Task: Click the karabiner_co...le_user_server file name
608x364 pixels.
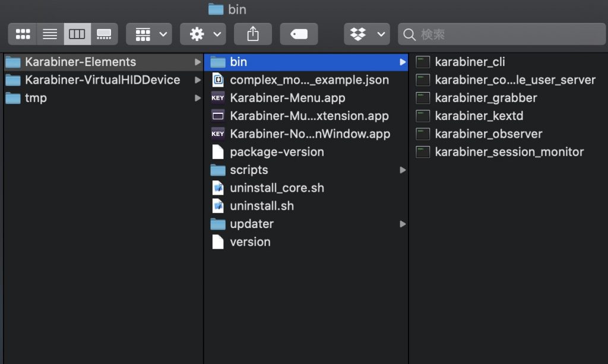Action: point(515,80)
